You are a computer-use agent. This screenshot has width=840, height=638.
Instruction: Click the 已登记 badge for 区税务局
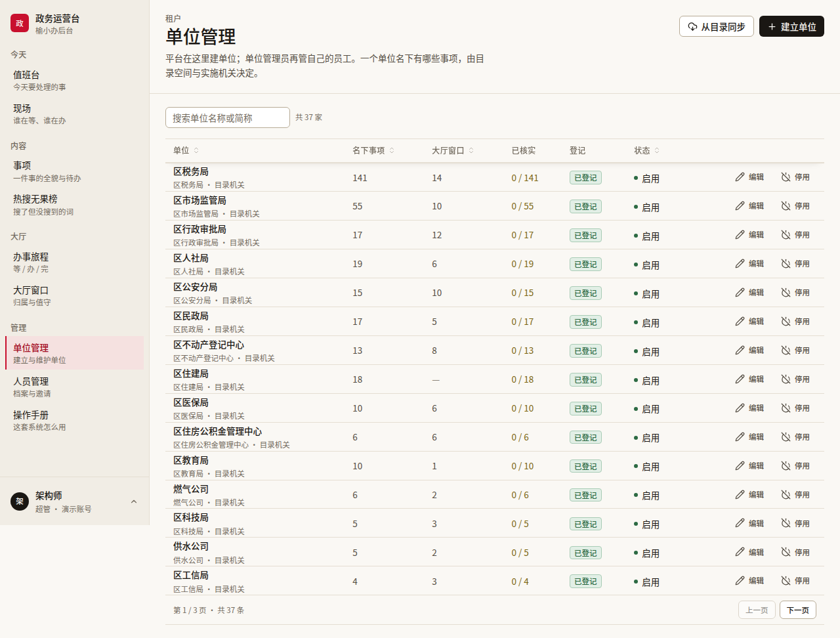[x=585, y=178]
